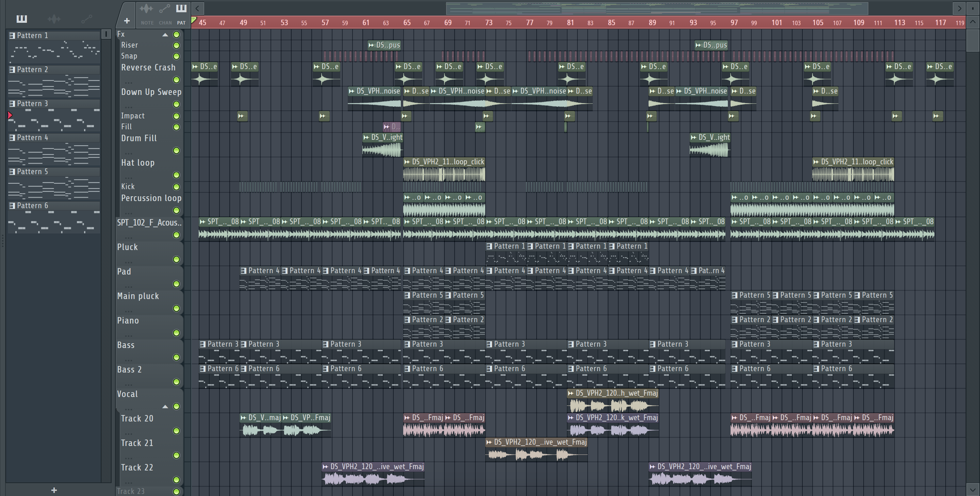The image size is (980, 496).
Task: Mute the Drum Fill track
Action: [176, 151]
